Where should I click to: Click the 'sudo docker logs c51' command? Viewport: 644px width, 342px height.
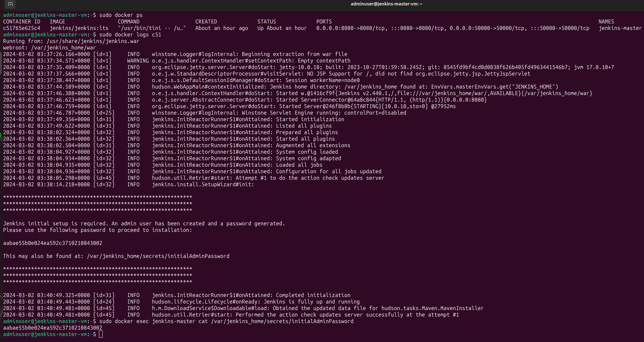[x=130, y=34]
